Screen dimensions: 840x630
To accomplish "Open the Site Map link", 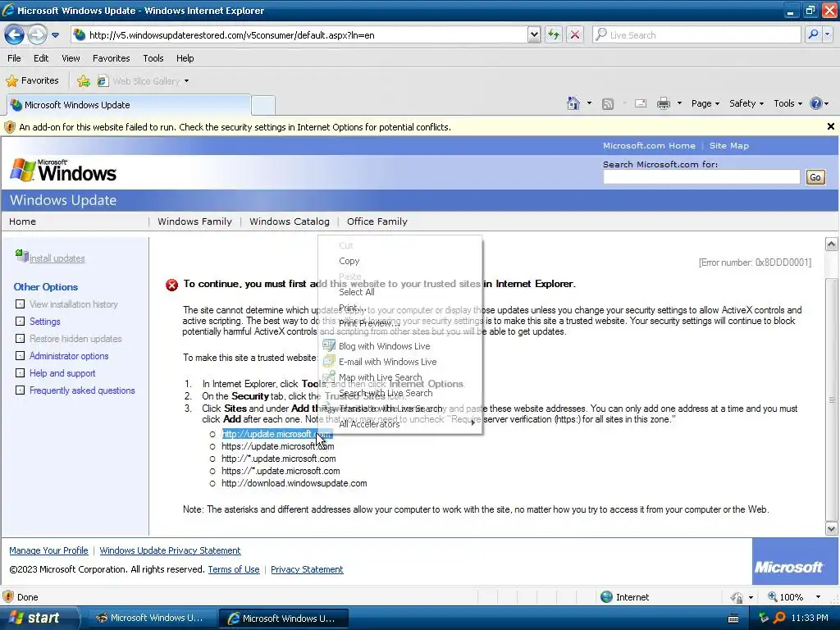I will click(729, 146).
